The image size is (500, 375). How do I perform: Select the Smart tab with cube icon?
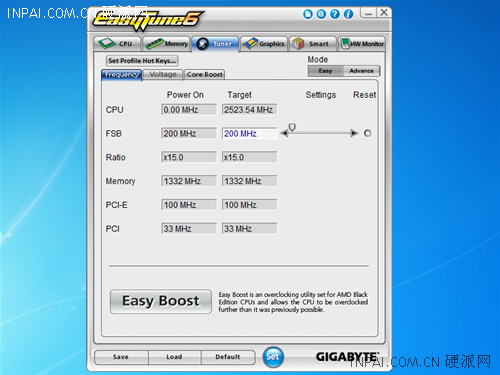313,44
